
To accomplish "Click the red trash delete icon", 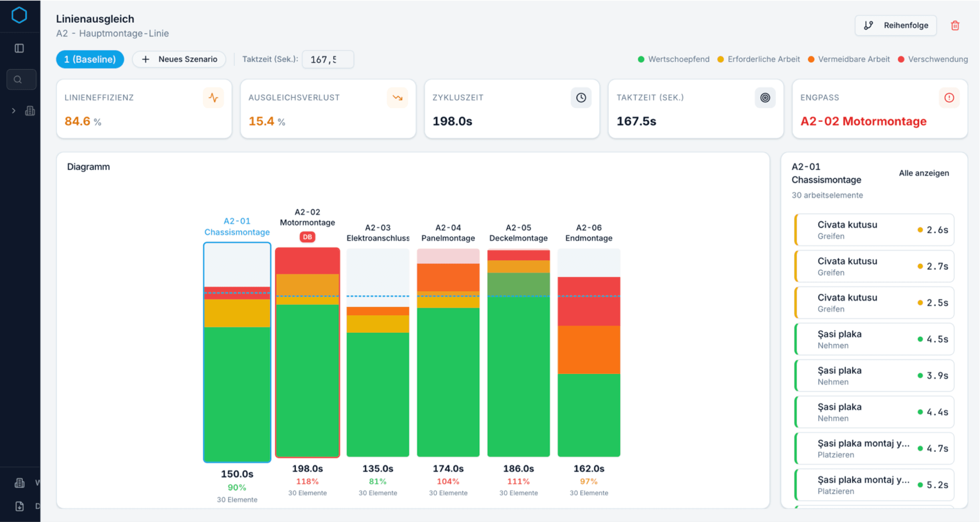I will point(955,26).
